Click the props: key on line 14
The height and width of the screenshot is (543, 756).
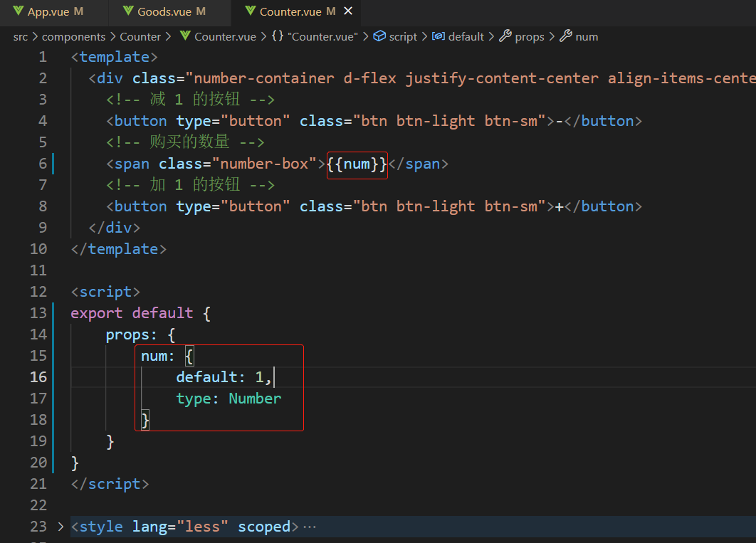(x=131, y=335)
